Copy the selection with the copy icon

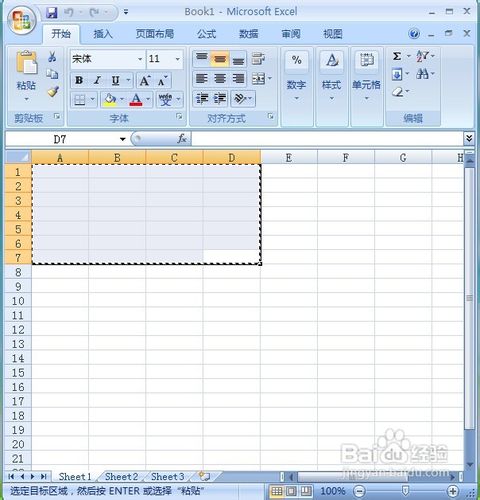tap(52, 73)
